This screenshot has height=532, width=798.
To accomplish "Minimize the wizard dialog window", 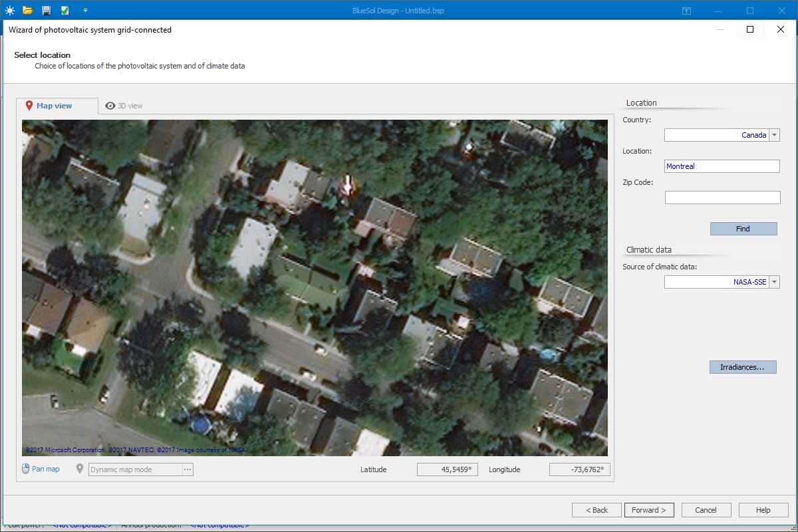I will point(720,29).
